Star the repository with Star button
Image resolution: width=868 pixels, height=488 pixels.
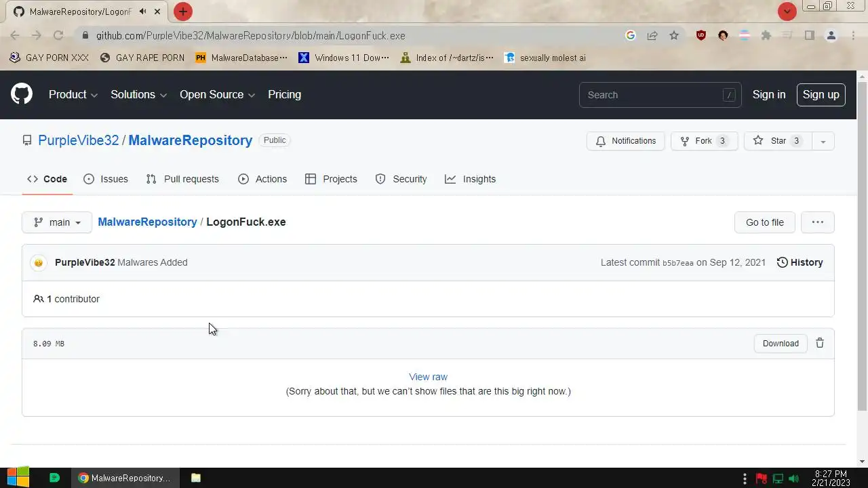pyautogui.click(x=778, y=141)
